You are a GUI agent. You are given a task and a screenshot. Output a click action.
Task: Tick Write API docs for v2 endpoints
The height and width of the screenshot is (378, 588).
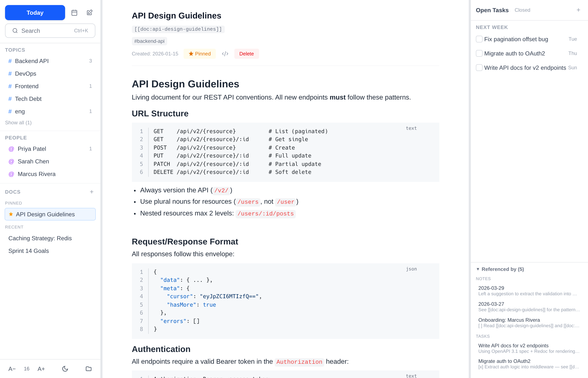pos(479,68)
